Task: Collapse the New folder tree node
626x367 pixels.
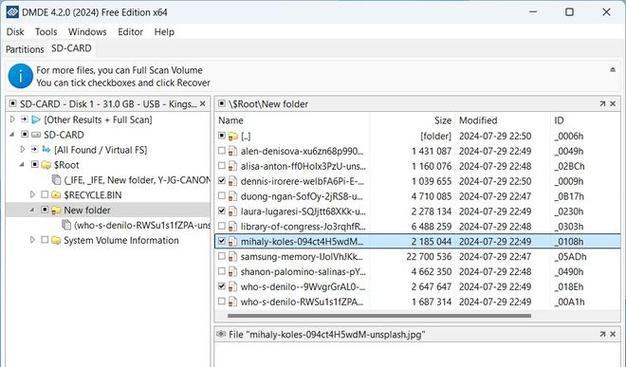Action: [32, 210]
